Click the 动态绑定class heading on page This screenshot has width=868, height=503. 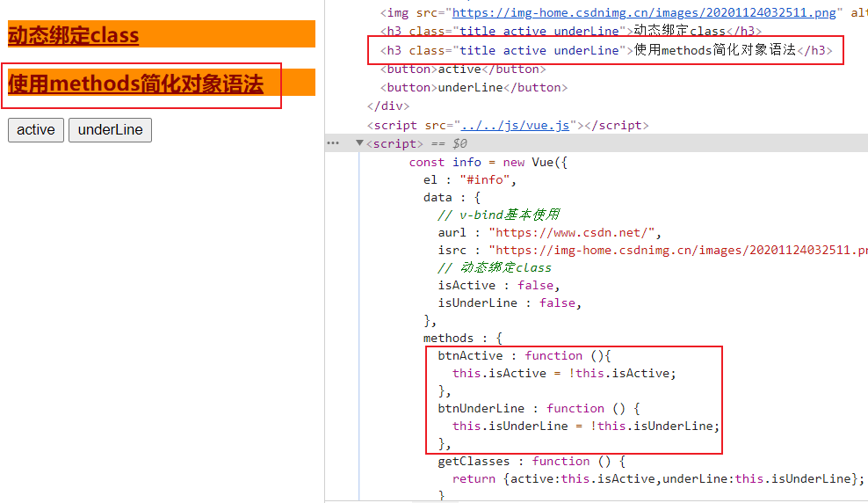click(x=73, y=35)
